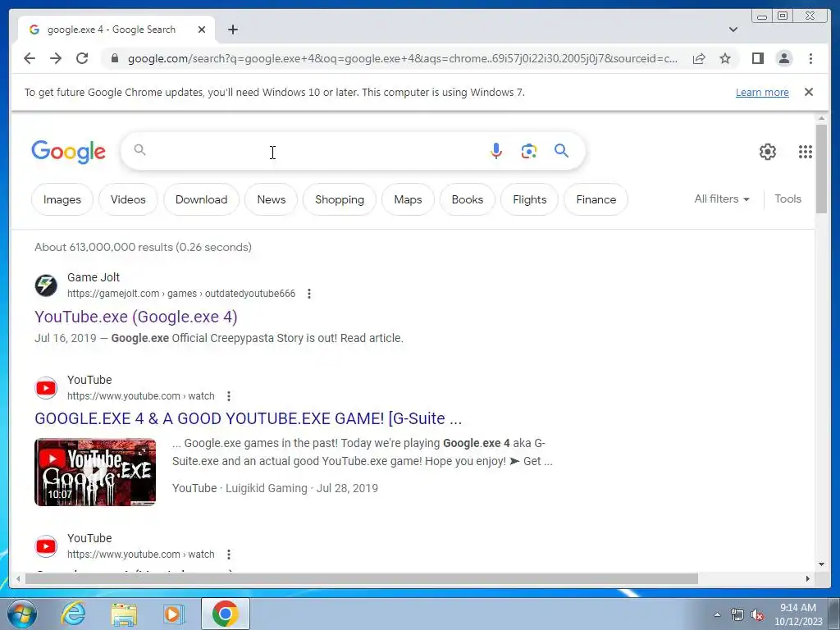The width and height of the screenshot is (840, 630).
Task: Open YouTube.exe (Google.exe 4) result
Action: (x=136, y=317)
